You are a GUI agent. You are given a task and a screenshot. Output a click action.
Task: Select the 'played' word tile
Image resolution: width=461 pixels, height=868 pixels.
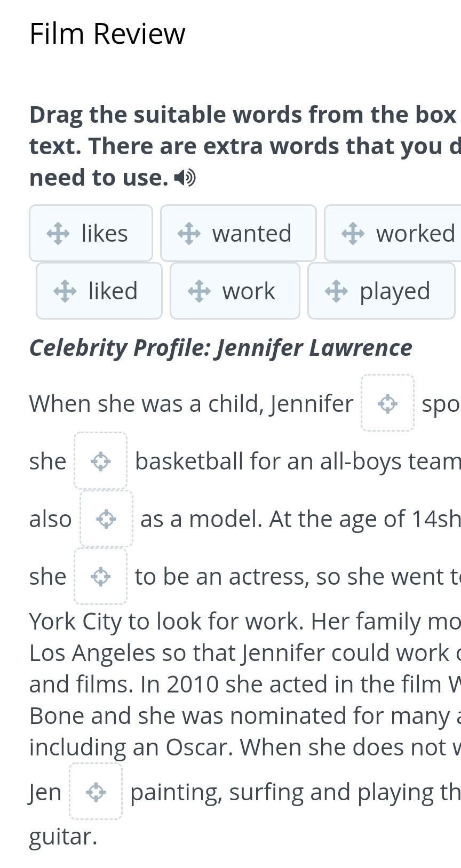(x=381, y=291)
